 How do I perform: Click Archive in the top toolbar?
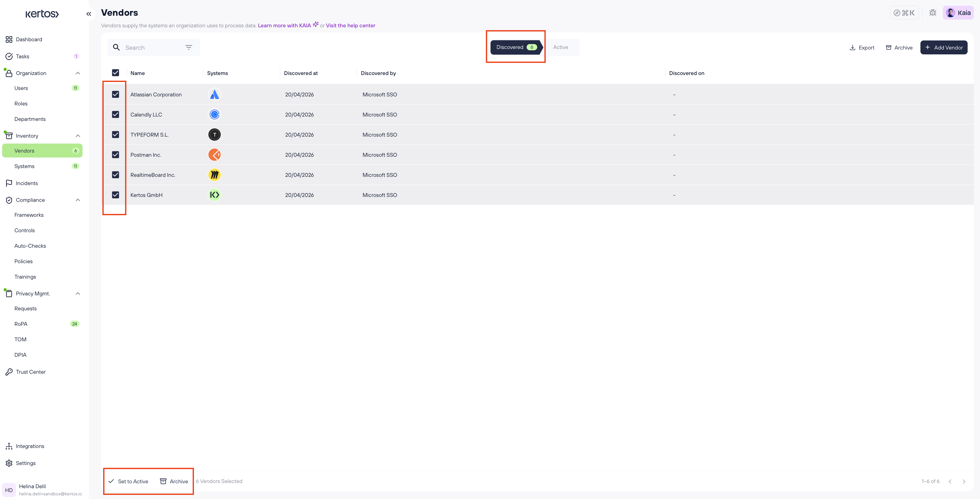tap(899, 47)
